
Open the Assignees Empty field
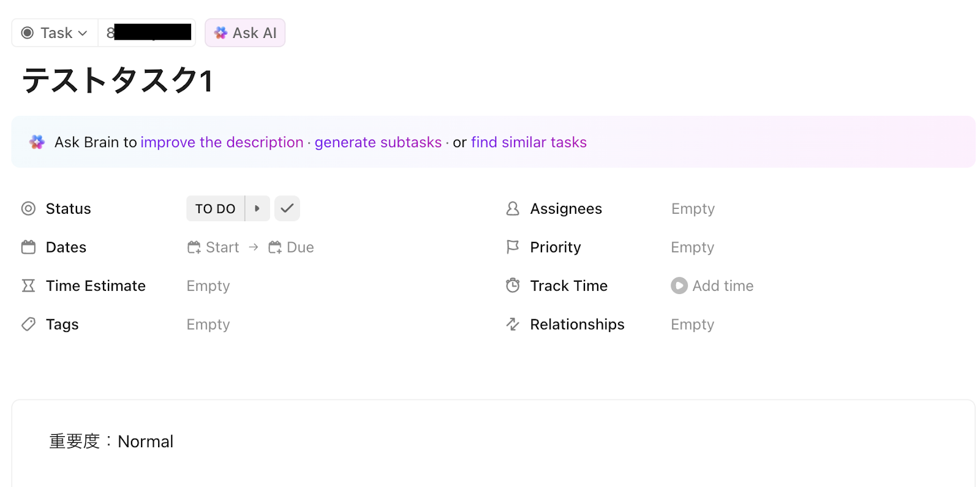point(693,209)
